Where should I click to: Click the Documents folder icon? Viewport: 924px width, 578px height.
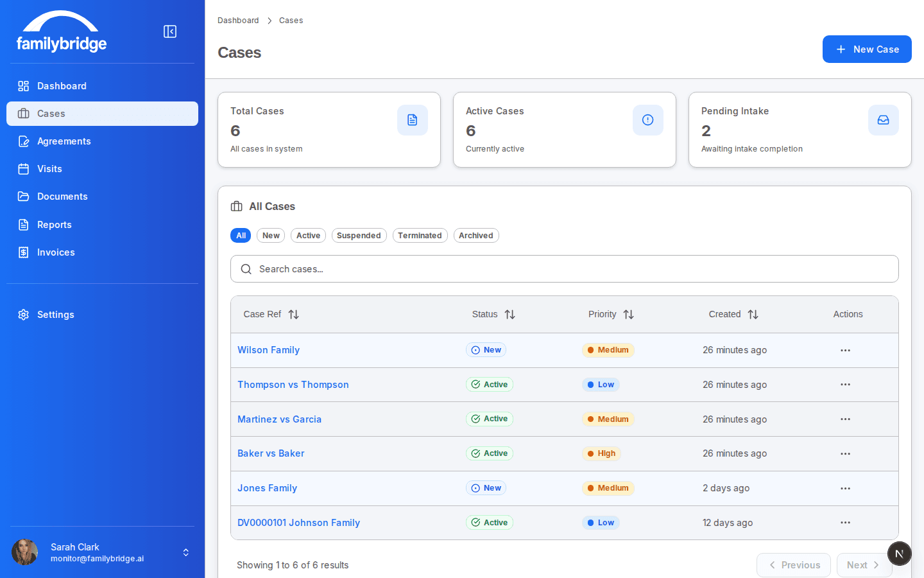coord(23,196)
